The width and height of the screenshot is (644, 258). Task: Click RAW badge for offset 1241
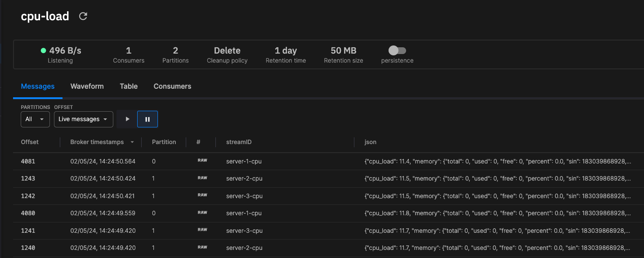coord(202,230)
